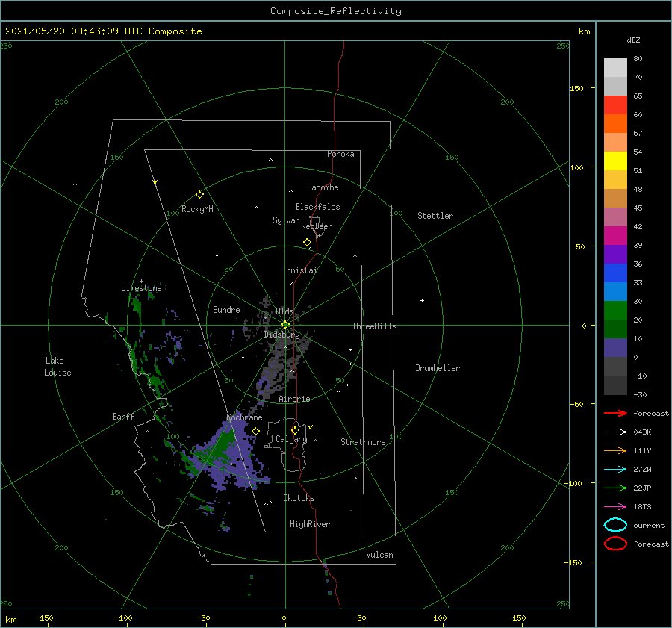Viewport: 672px width, 628px height.
Task: Click the red forecast arrow in legend
Action: [x=615, y=413]
